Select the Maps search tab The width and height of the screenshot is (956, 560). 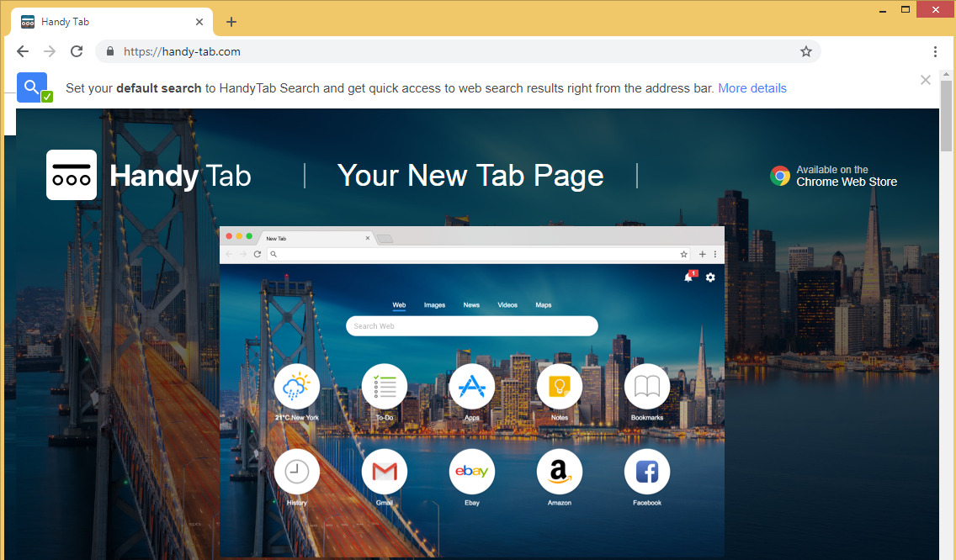[x=544, y=305]
